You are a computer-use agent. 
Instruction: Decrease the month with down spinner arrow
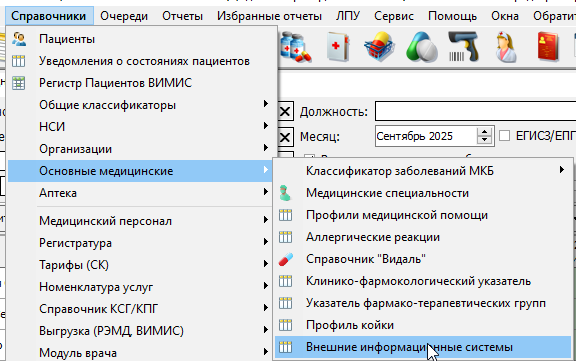pyautogui.click(x=484, y=140)
